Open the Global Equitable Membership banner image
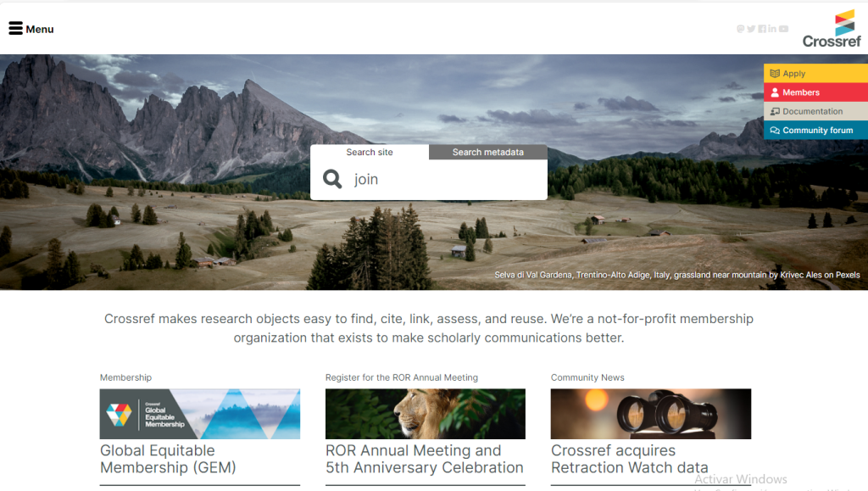Viewport: 868px width, 491px height. pyautogui.click(x=200, y=414)
